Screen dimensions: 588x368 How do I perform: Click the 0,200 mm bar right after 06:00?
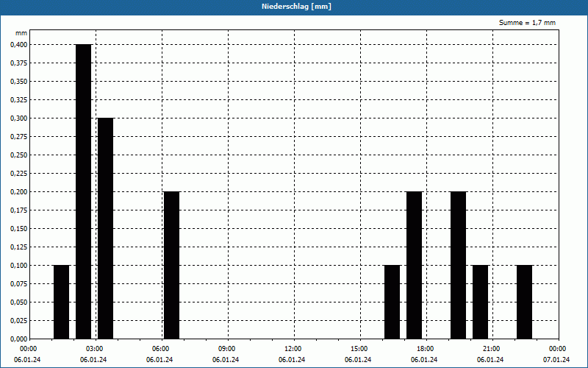click(x=172, y=265)
